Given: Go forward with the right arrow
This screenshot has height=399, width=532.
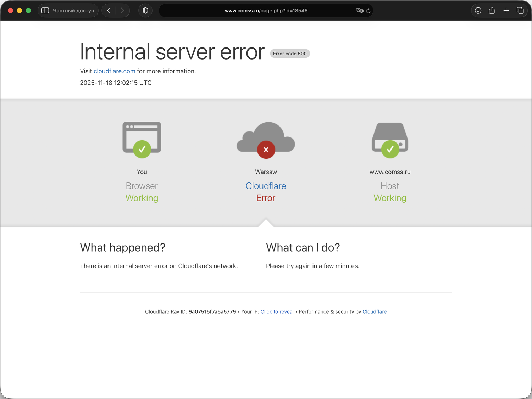Looking at the screenshot, I should pyautogui.click(x=123, y=11).
